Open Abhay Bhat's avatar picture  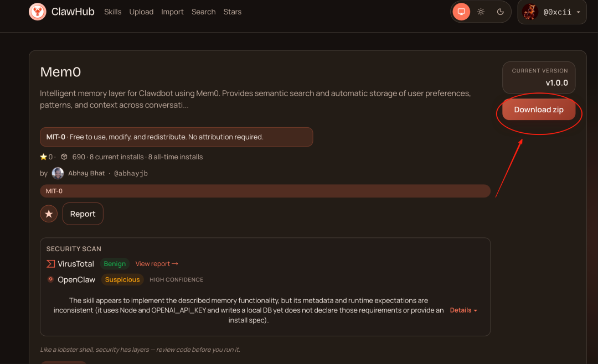pos(58,173)
